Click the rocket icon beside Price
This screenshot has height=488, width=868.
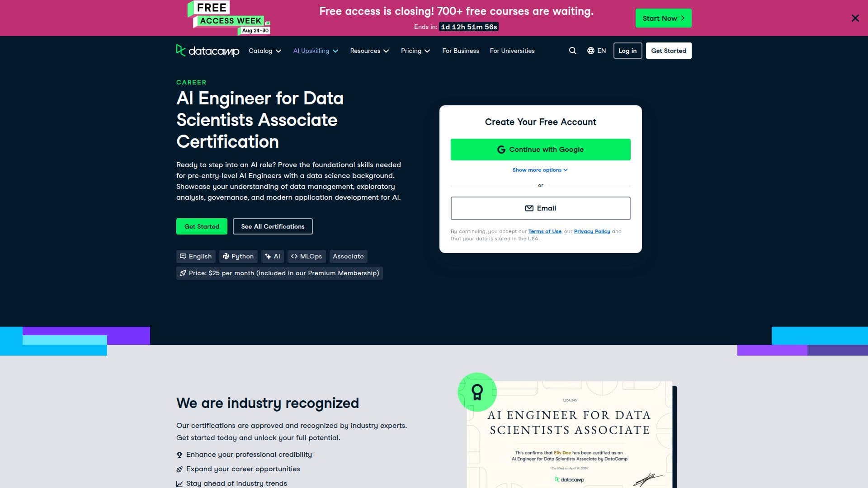183,273
